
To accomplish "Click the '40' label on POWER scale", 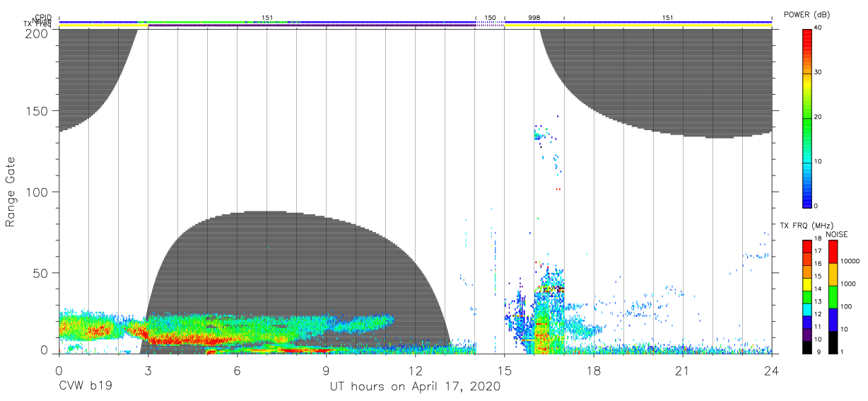I will (x=819, y=28).
